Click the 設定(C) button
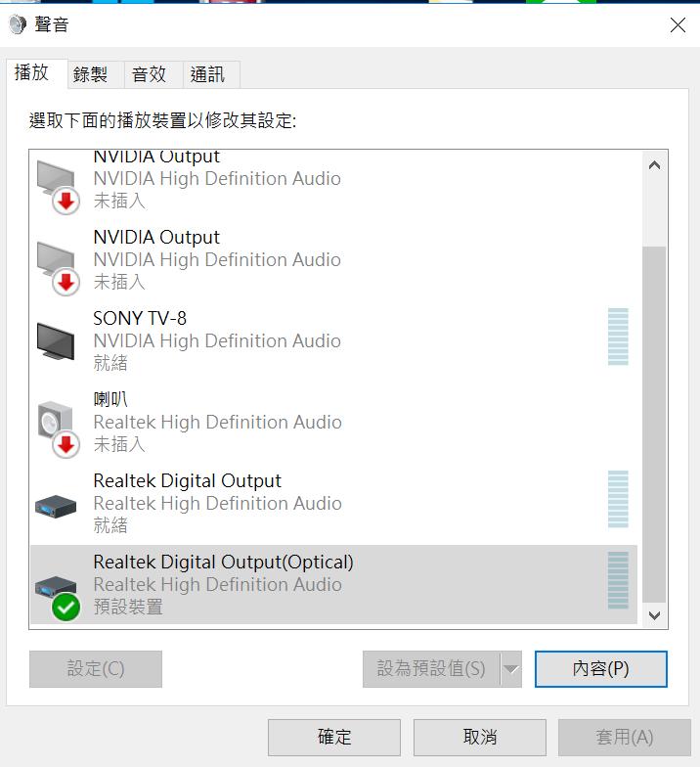Image resolution: width=700 pixels, height=767 pixels. 96,669
